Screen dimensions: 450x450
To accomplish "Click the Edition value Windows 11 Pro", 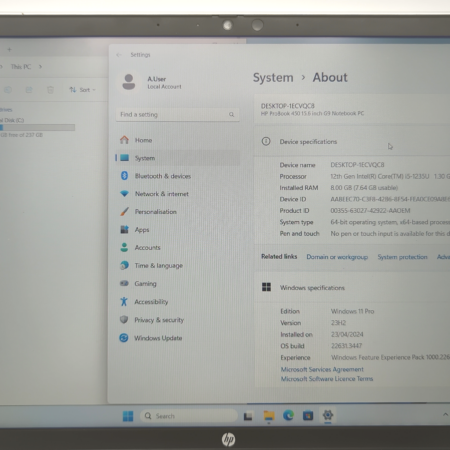I will (x=352, y=311).
